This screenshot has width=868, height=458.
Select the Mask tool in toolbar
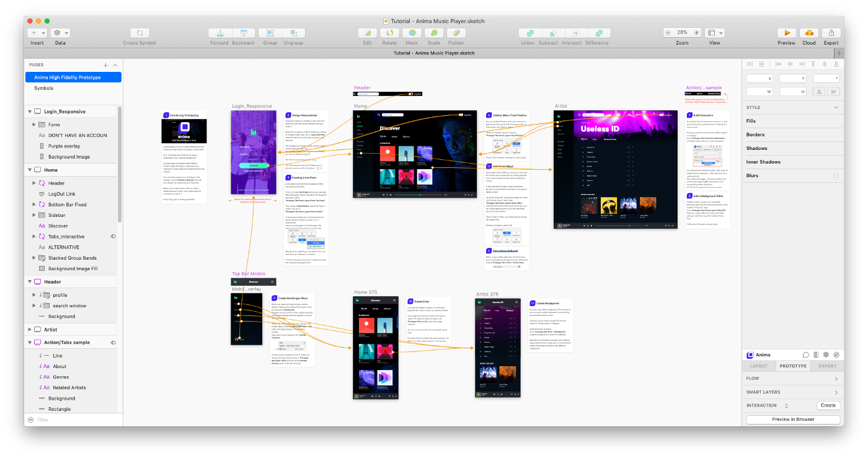(x=412, y=33)
